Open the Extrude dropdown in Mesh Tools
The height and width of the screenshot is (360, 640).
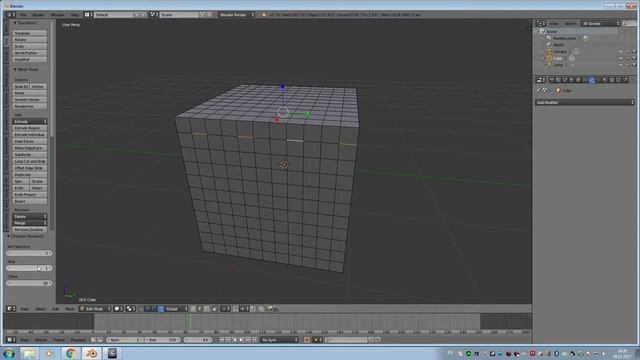tap(29, 122)
